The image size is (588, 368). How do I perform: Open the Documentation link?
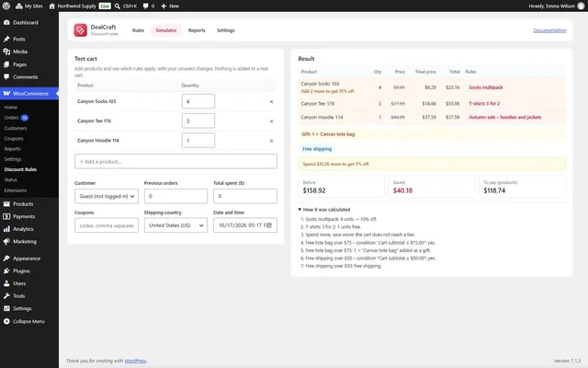(549, 30)
